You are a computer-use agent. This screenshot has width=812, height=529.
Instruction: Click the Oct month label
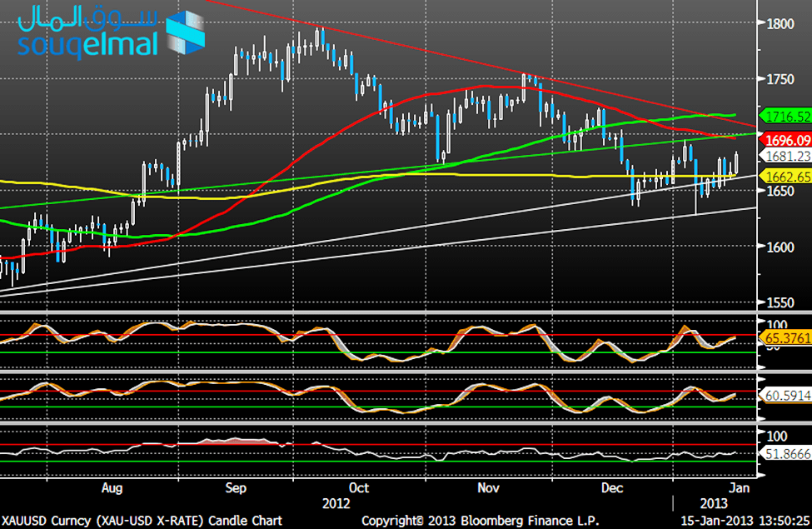[358, 488]
